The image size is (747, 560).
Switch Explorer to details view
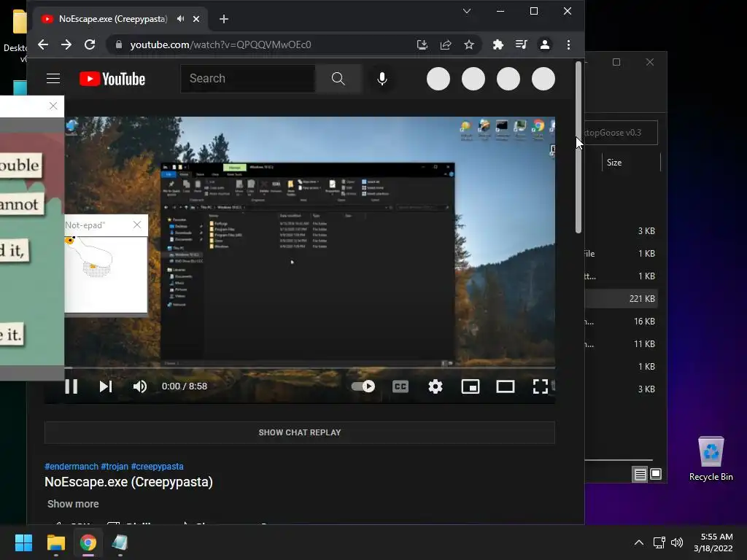click(640, 474)
